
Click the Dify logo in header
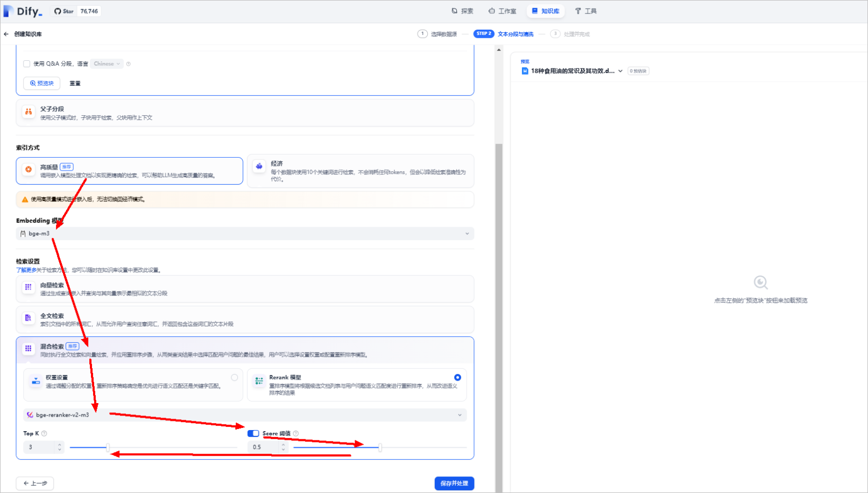click(x=23, y=11)
